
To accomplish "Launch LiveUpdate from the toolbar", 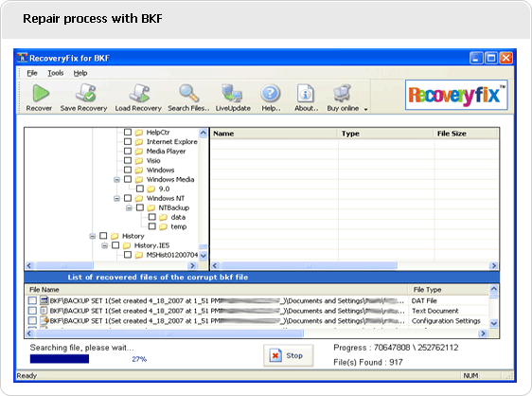I will coord(232,93).
